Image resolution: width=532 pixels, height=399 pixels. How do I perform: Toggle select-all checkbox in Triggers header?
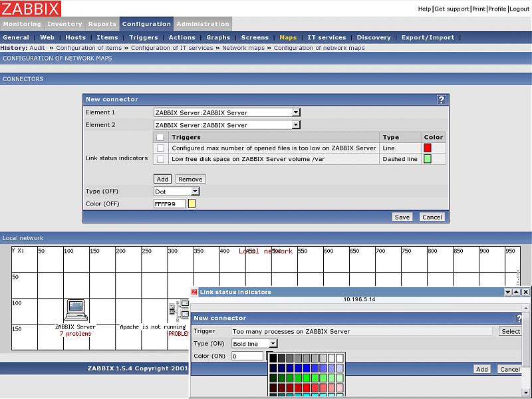point(160,137)
